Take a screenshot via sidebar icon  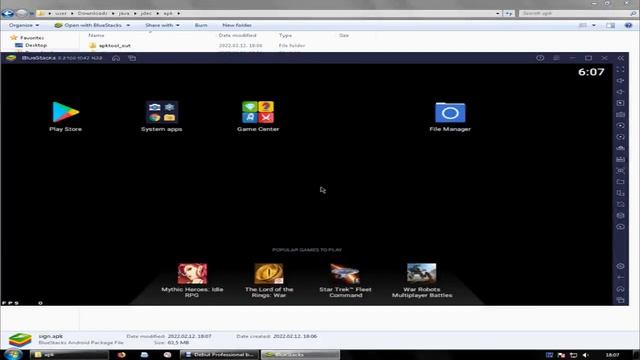[x=620, y=171]
